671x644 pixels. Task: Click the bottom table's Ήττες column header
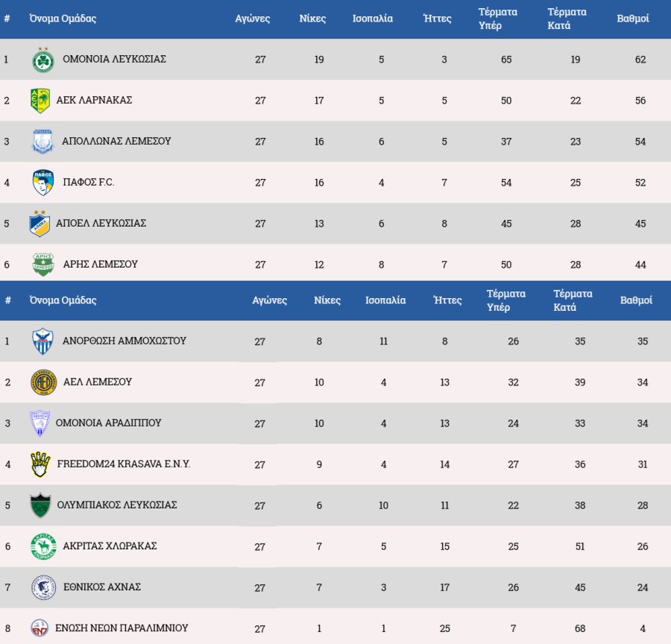447,300
